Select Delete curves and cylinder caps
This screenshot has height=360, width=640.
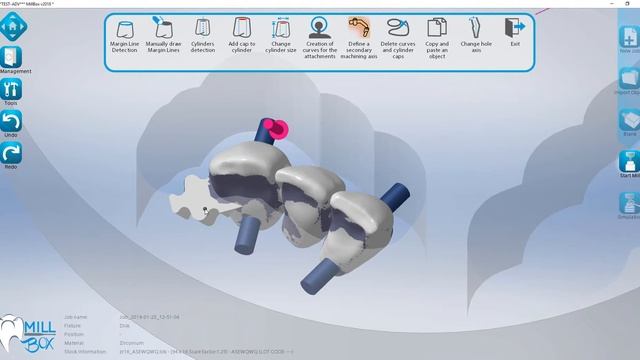click(x=398, y=38)
